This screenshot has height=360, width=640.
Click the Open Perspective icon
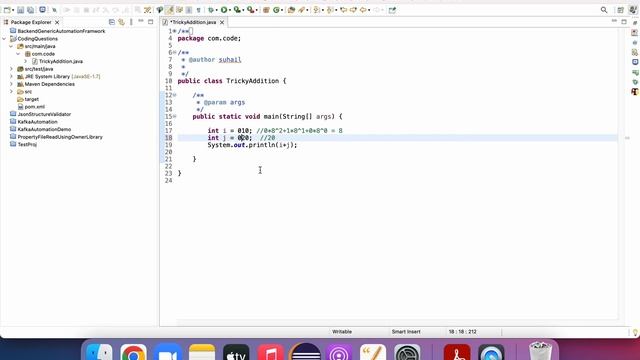pyautogui.click(x=620, y=10)
